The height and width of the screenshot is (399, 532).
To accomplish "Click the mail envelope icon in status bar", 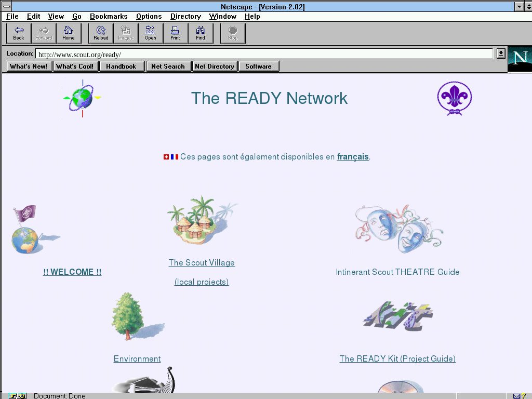I will pos(516,396).
